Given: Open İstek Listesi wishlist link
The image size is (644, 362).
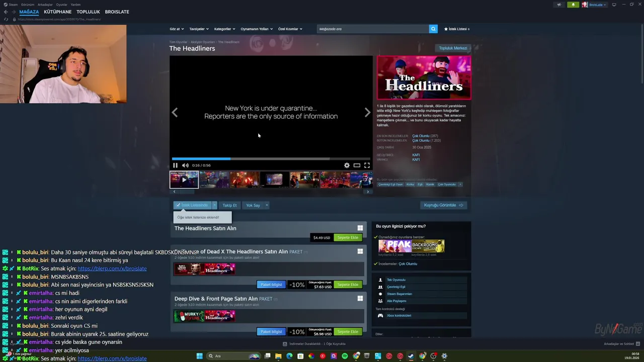Looking at the screenshot, I should point(456,29).
